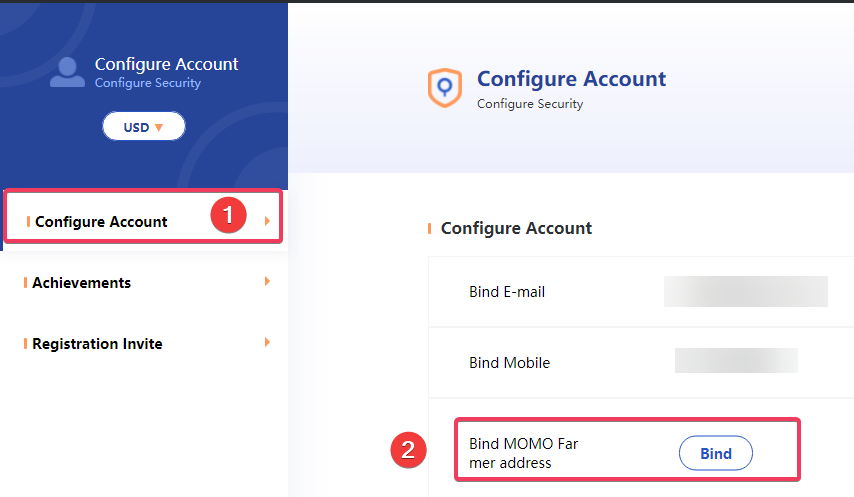Open the Achievements menu item
854x497 pixels.
point(82,283)
